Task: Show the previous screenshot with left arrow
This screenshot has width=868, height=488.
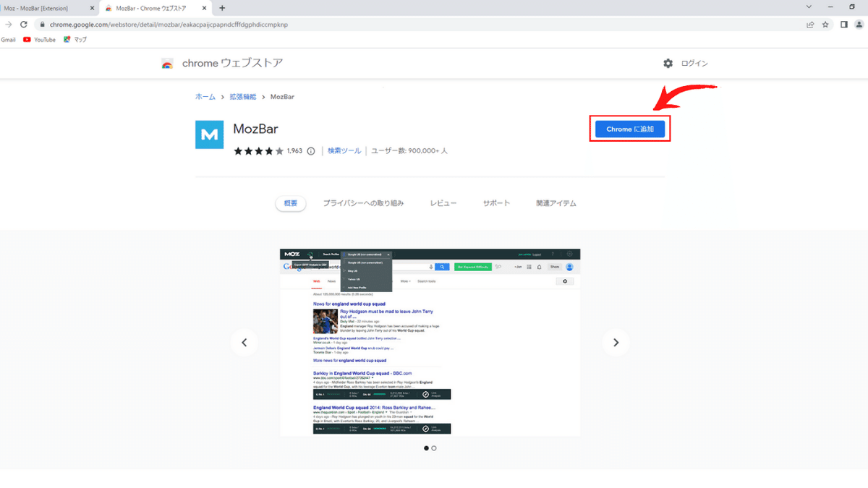Action: click(244, 343)
